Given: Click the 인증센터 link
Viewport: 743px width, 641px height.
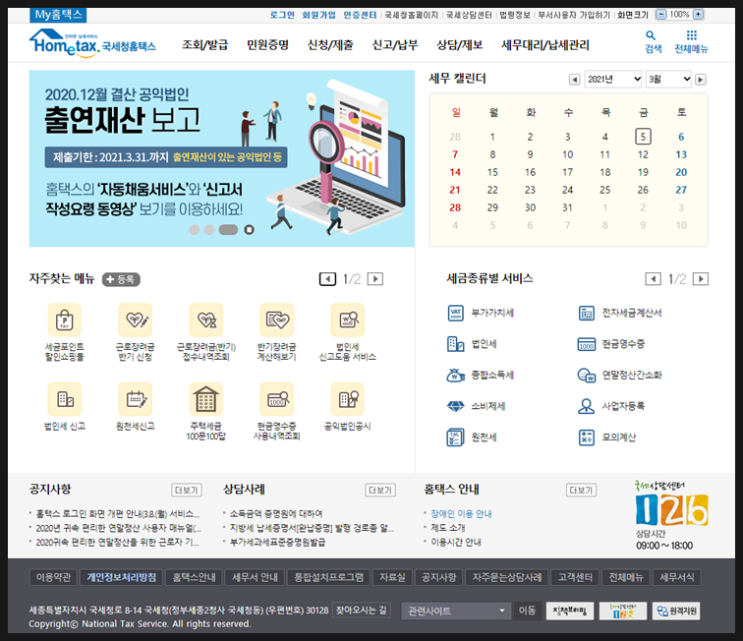Looking at the screenshot, I should tap(360, 15).
